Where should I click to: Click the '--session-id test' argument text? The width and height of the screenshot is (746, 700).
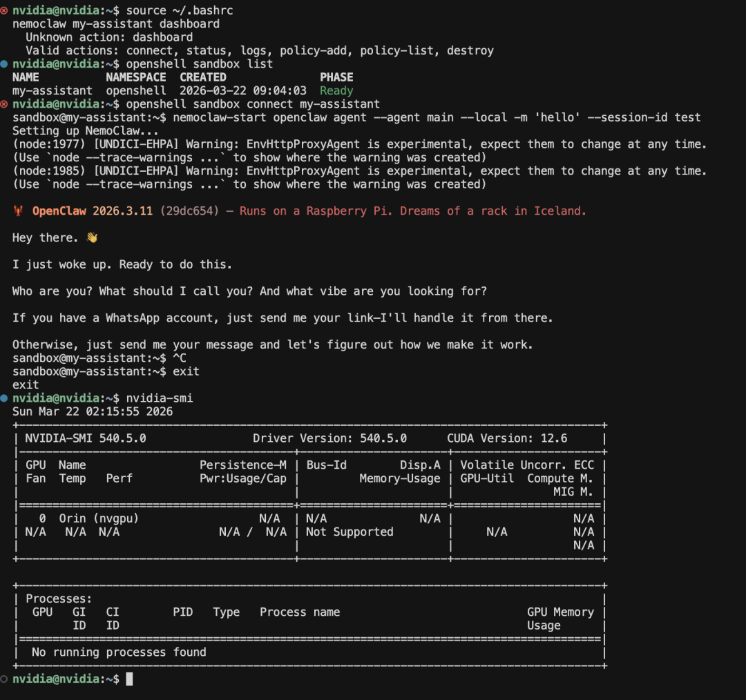(644, 117)
